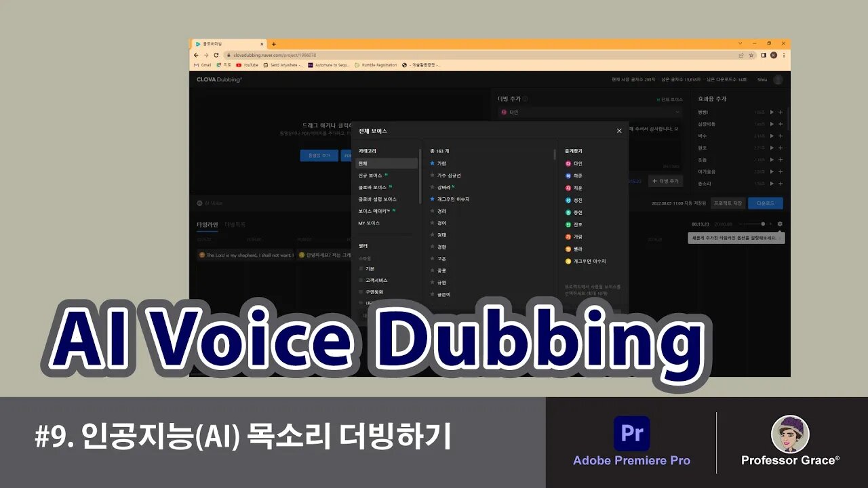Check the 구연동화 style filter
This screenshot has height=488, width=868.
coord(361,292)
